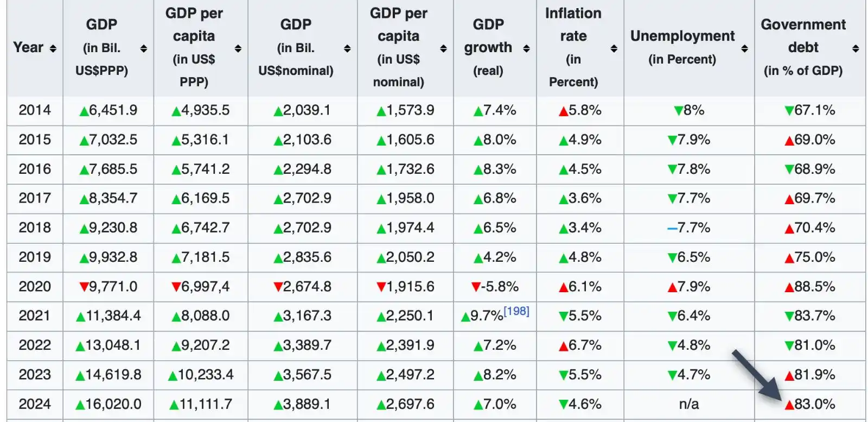Sort by GDP per capita PPP
Screen dimensions: 868x422
tap(238, 49)
